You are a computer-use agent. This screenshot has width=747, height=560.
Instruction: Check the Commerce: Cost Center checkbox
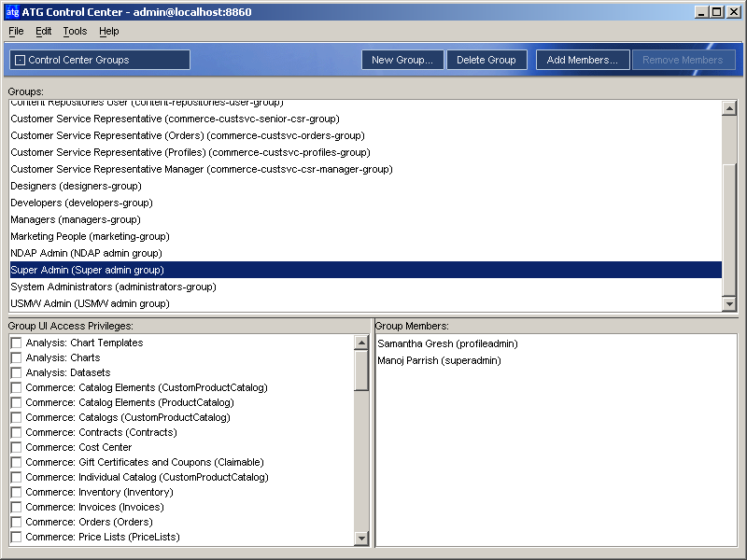[16, 447]
